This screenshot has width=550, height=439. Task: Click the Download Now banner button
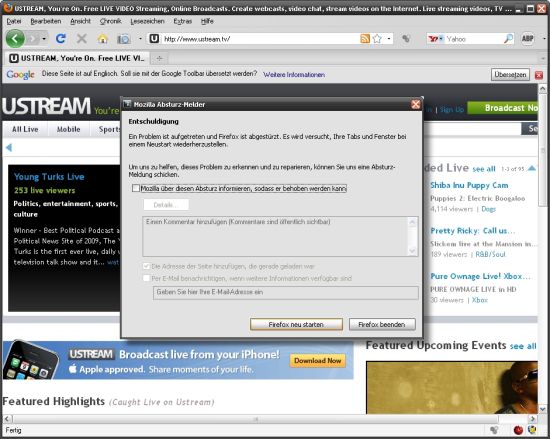point(318,360)
